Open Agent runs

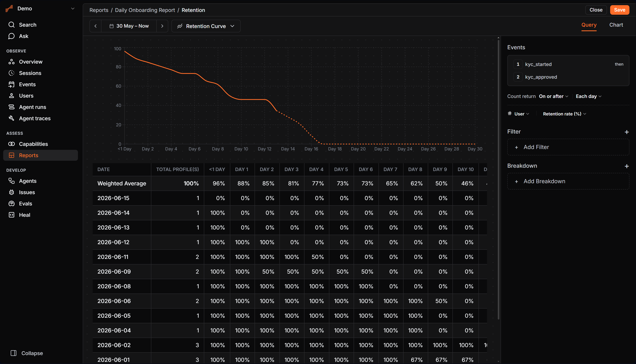(x=41, y=107)
